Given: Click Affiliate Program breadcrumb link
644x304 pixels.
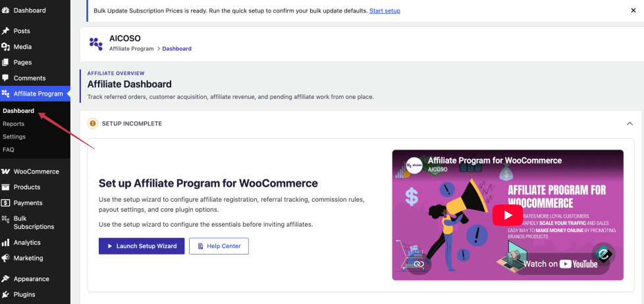Looking at the screenshot, I should coord(132,49).
